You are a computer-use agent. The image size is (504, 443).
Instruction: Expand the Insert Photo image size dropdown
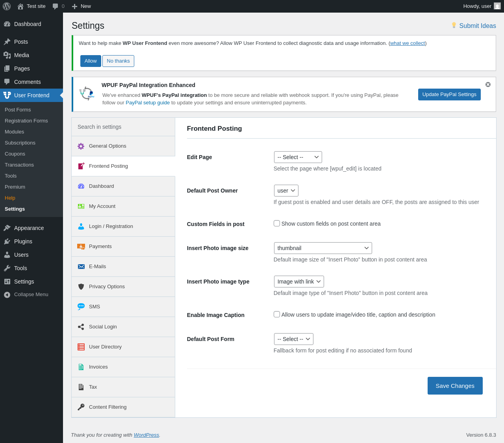pos(323,248)
